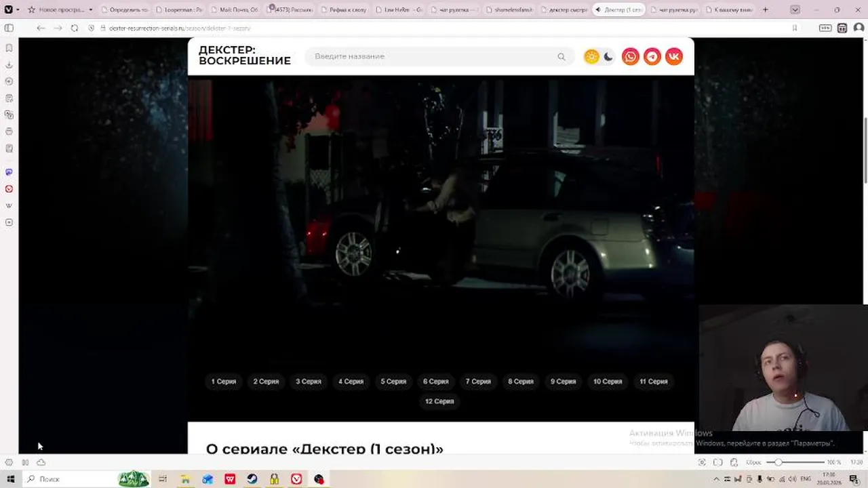The width and height of the screenshot is (868, 488).
Task: Open the Translate panel in sidebar
Action: (x=9, y=115)
